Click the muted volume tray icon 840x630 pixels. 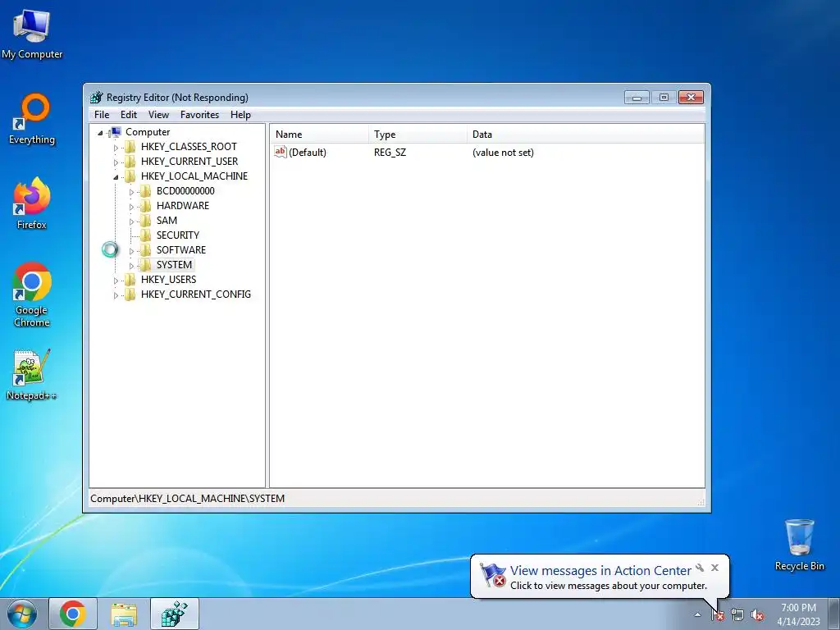point(757,615)
